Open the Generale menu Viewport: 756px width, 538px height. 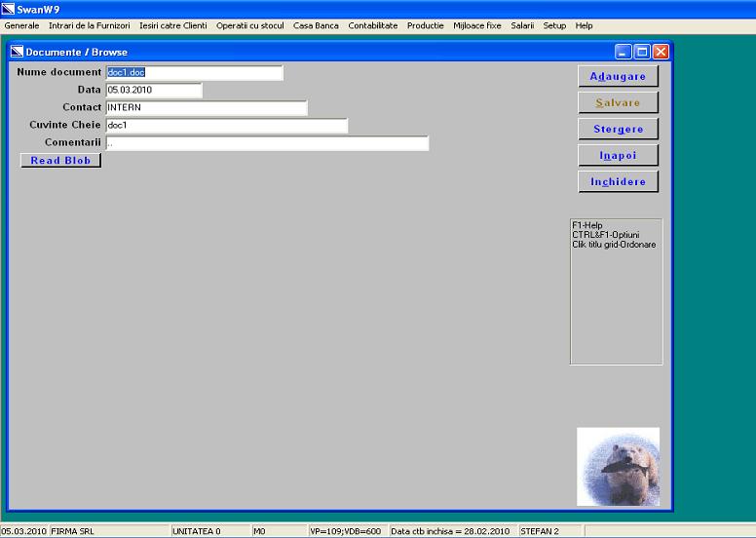pyautogui.click(x=22, y=25)
